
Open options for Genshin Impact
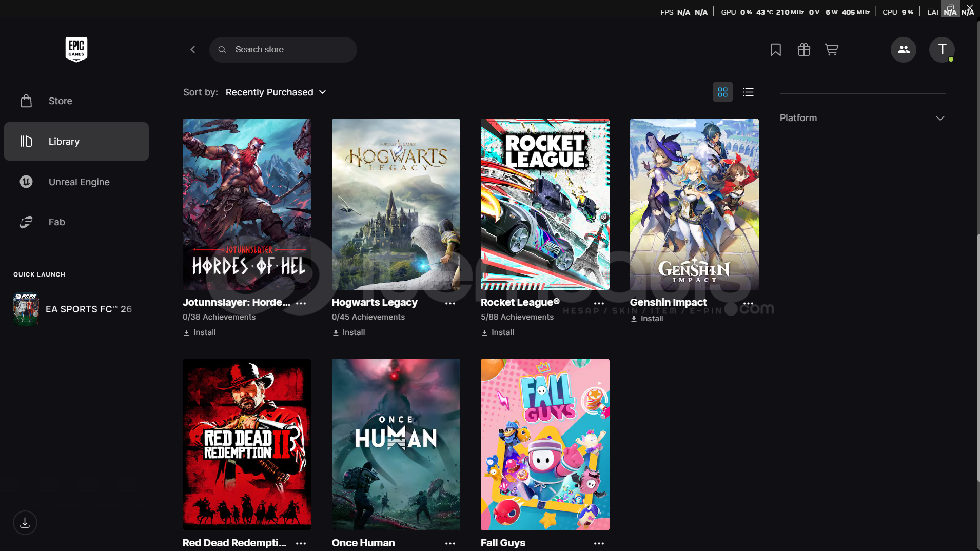pyautogui.click(x=749, y=303)
